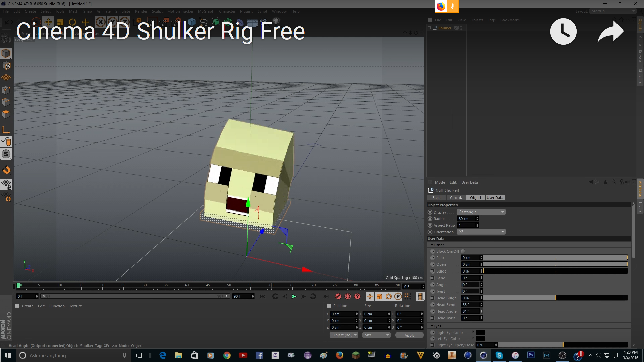Toggle the Autokeying red icon
The height and width of the screenshot is (362, 644).
[x=348, y=296]
